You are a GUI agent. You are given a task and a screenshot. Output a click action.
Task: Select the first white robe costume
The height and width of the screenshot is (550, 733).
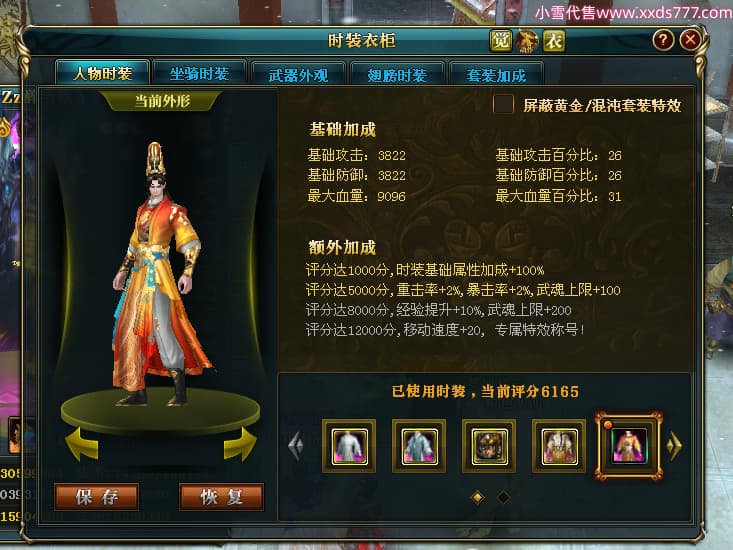[x=349, y=446]
